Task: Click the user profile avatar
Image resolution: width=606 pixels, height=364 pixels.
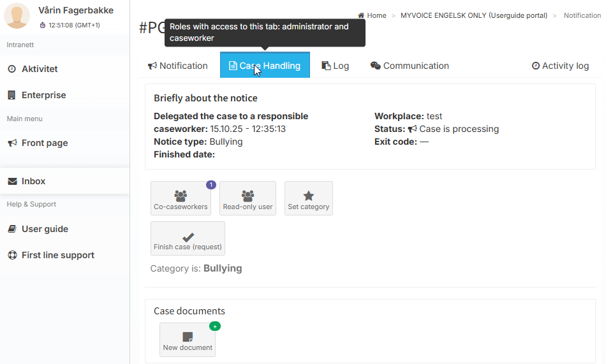Action: [x=17, y=16]
